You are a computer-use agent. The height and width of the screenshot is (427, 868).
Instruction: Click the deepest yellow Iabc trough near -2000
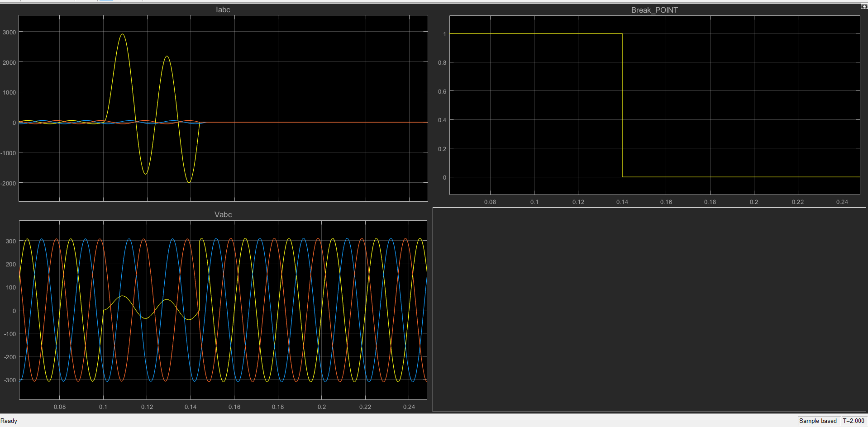189,182
